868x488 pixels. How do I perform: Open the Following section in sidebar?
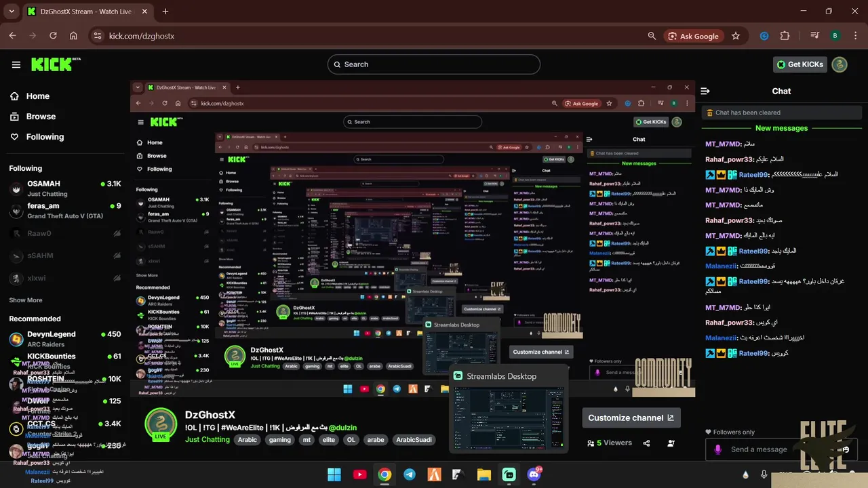[37, 137]
